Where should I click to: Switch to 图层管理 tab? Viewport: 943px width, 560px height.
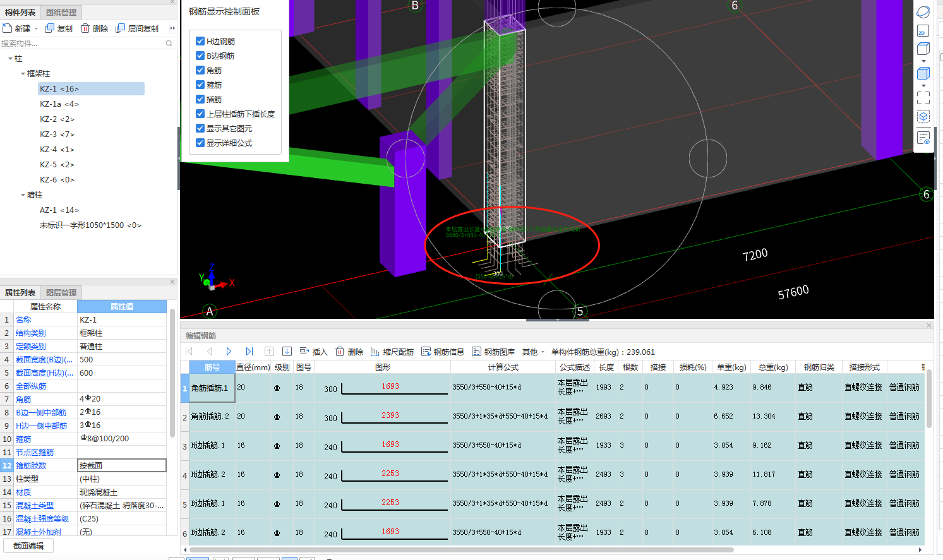[61, 292]
